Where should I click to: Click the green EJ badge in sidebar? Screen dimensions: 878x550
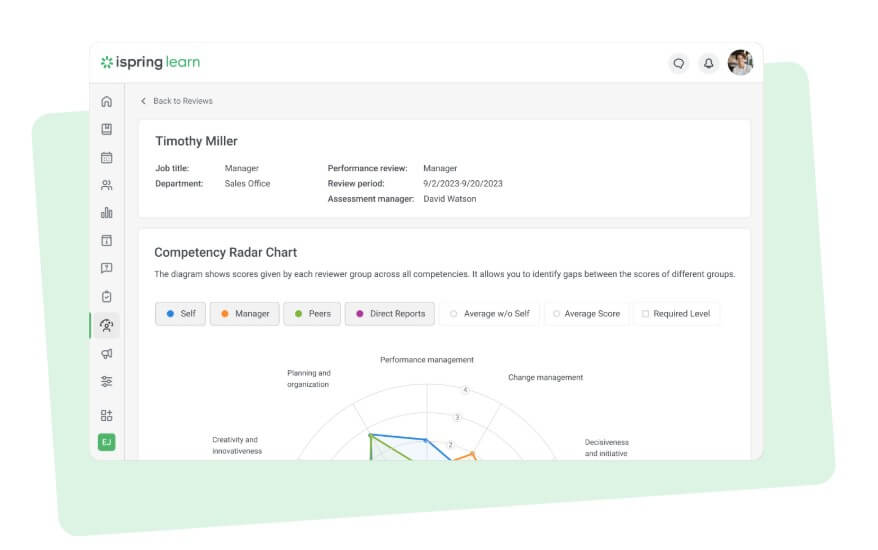click(x=106, y=442)
